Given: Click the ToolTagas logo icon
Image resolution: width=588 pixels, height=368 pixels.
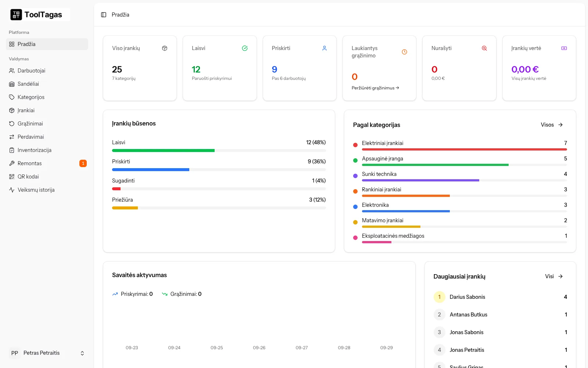Looking at the screenshot, I should click(16, 15).
